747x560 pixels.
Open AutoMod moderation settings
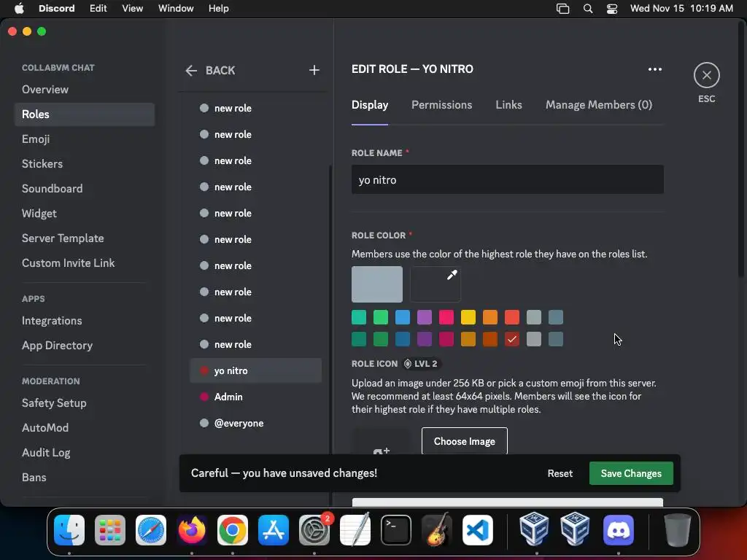pos(85,427)
